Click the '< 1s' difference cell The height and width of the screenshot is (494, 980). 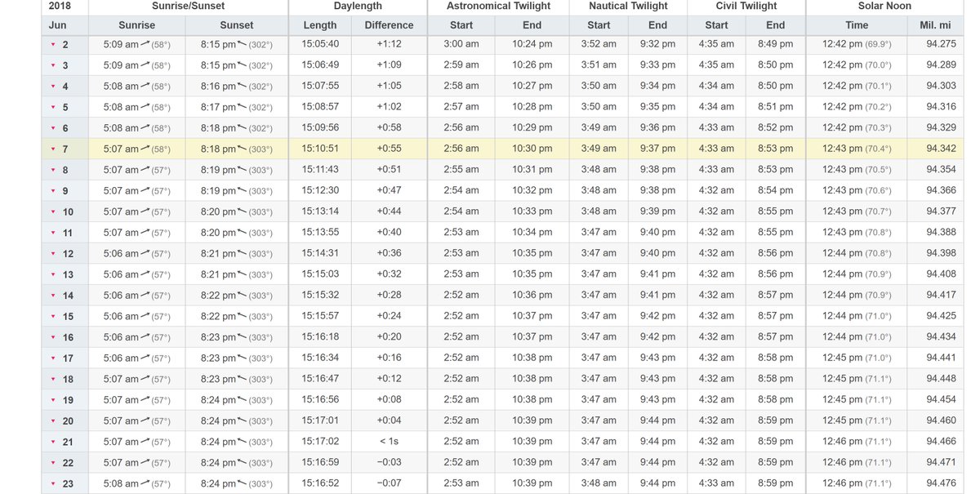pos(389,442)
